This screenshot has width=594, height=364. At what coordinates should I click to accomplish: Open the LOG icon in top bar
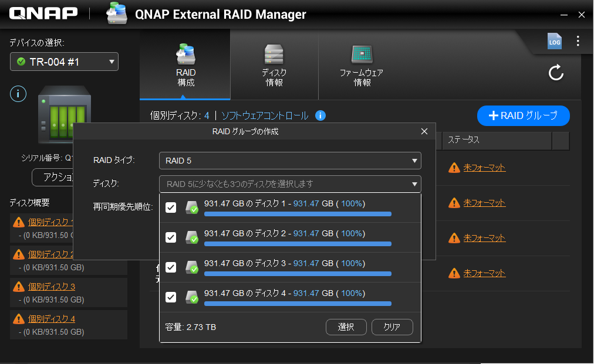point(554,40)
